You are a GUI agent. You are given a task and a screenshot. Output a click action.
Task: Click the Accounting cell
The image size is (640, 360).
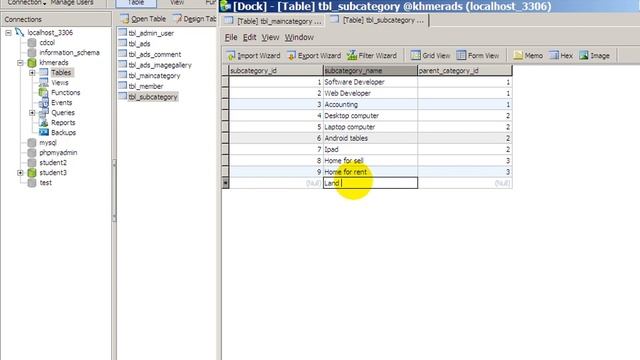[370, 104]
